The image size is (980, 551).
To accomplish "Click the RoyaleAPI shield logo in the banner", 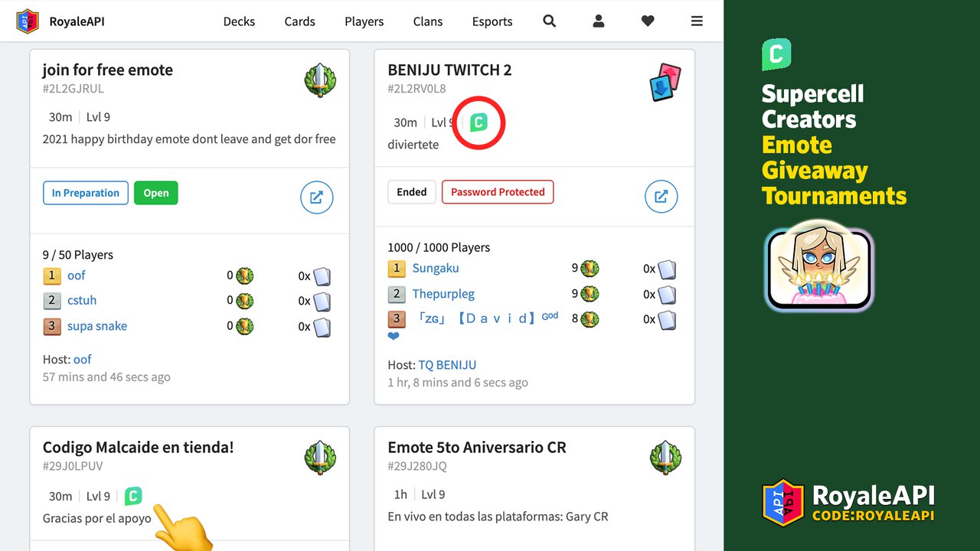I will (783, 502).
